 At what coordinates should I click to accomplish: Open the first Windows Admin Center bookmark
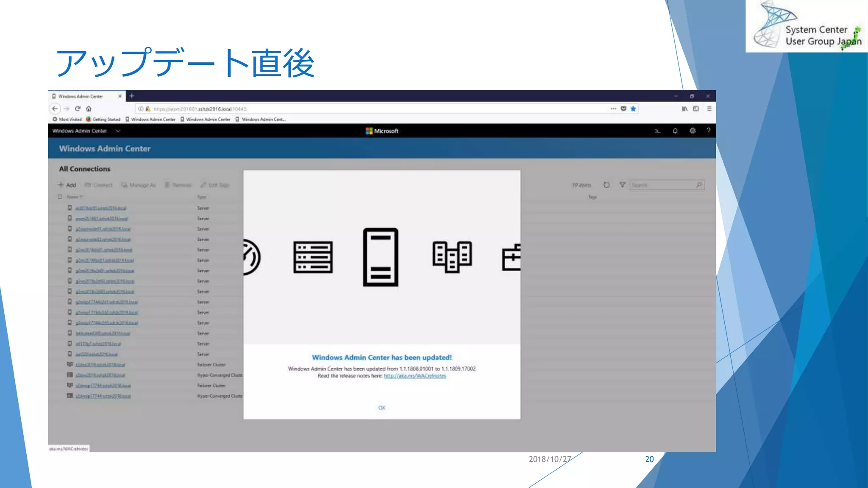pos(150,119)
